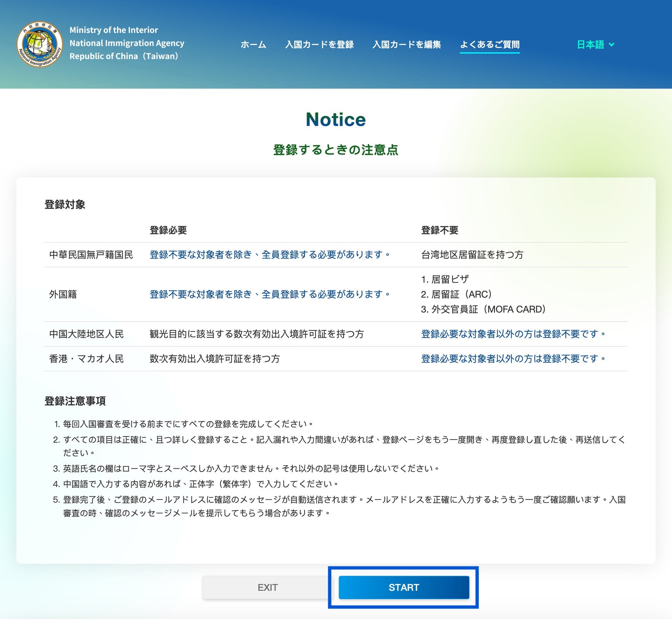Click the blue registration text in 外国籍 row
Screen dimensions: 672x619
pyautogui.click(x=270, y=294)
